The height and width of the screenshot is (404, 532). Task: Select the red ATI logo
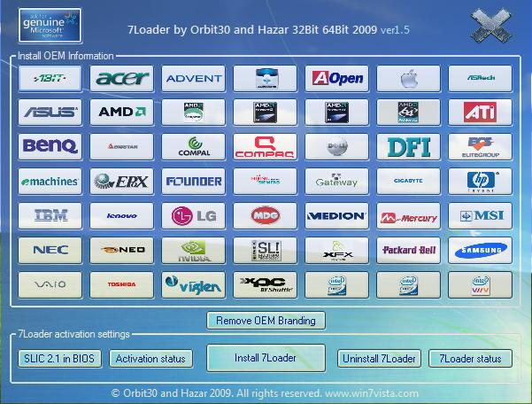pyautogui.click(x=480, y=112)
